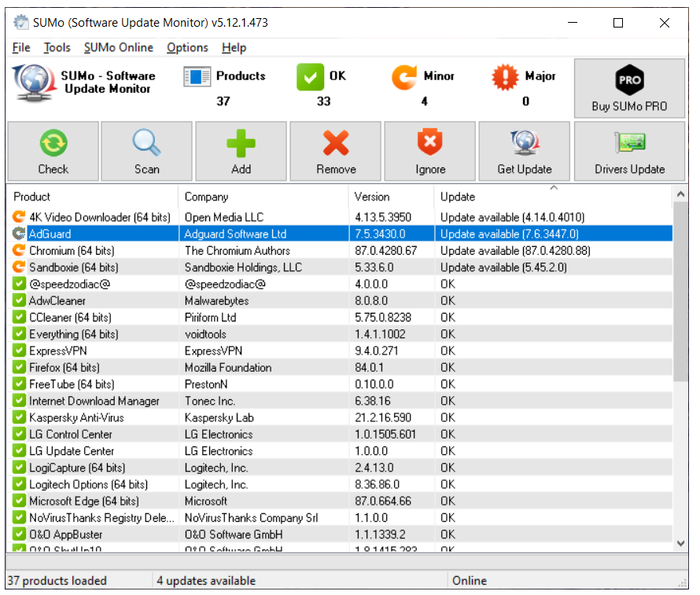The image size is (700, 595).
Task: Click the Get Update globe button
Action: pos(525,151)
